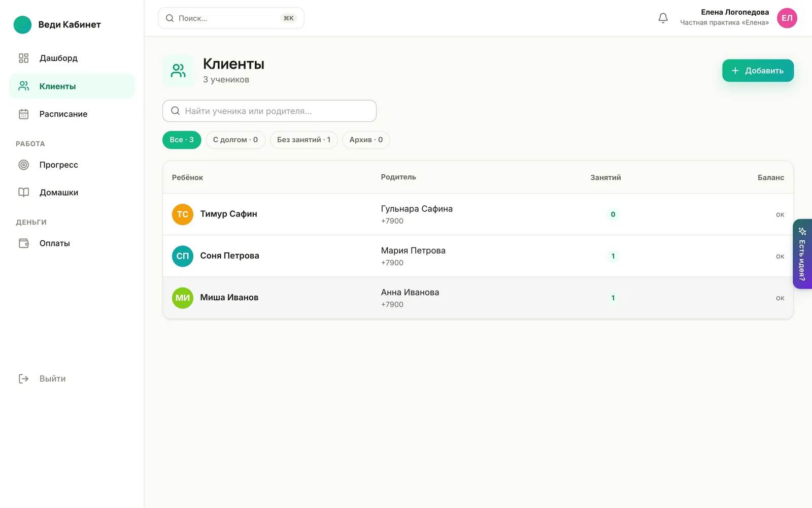Open Домашки book icon item
The height and width of the screenshot is (508, 812).
coord(72,193)
